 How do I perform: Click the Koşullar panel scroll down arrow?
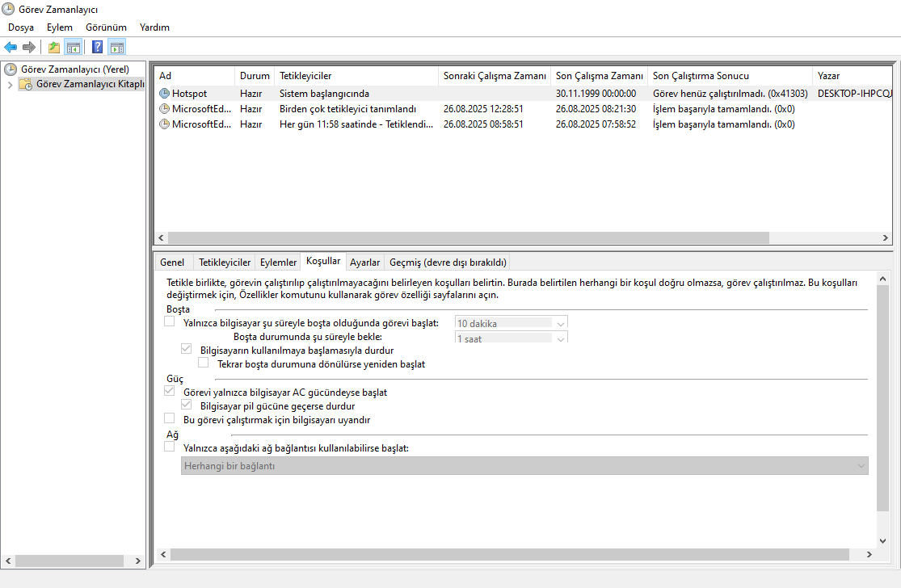point(882,541)
